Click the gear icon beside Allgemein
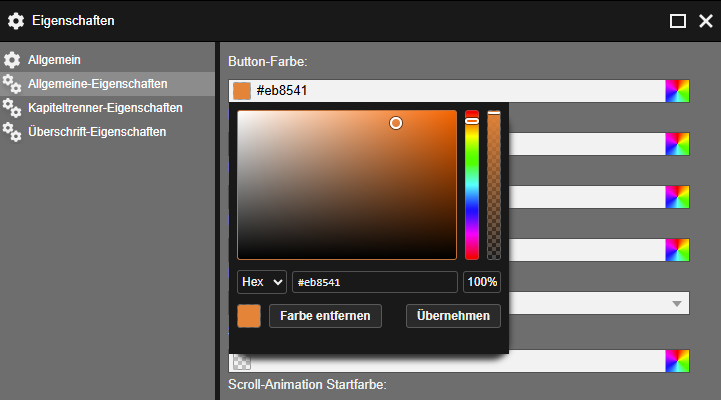721x400 pixels. (12, 60)
